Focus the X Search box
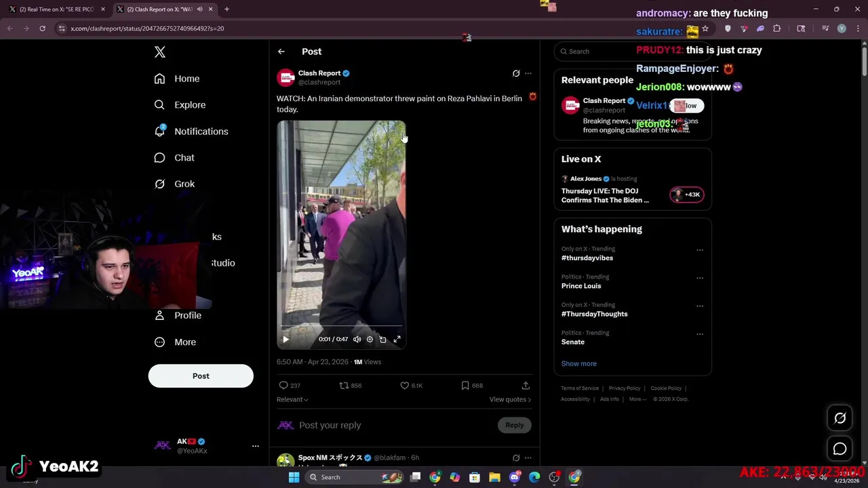The height and width of the screenshot is (488, 868). [x=633, y=52]
